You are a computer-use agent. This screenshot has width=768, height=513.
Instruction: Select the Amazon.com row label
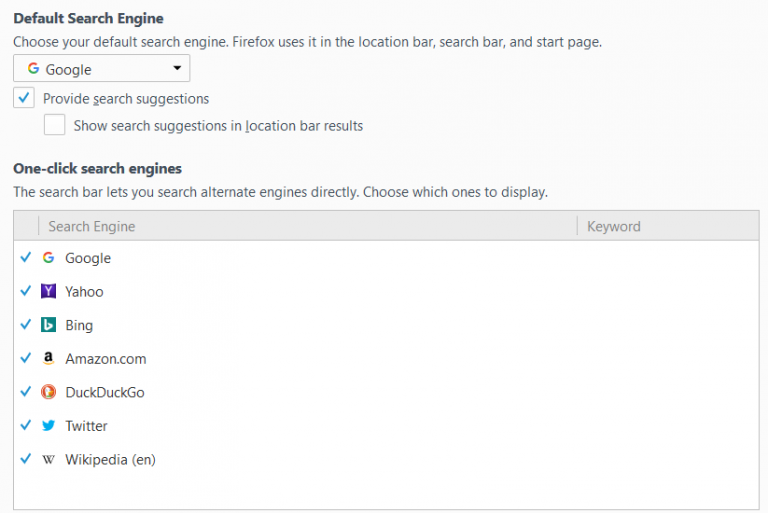pyautogui.click(x=106, y=359)
